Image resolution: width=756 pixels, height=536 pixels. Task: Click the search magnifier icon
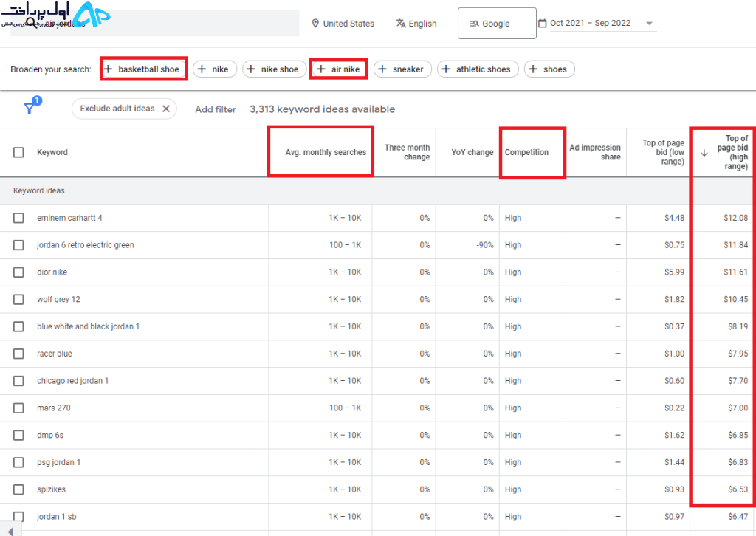[x=31, y=23]
